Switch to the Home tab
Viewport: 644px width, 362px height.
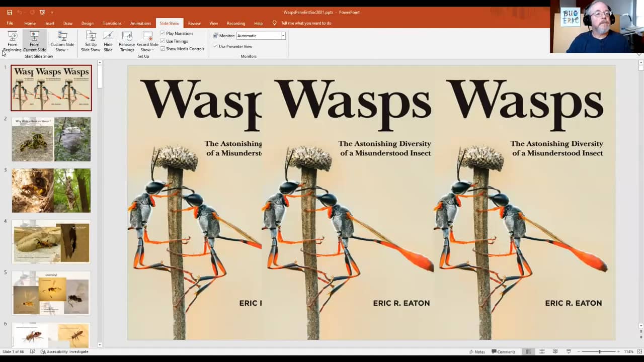[x=30, y=23]
